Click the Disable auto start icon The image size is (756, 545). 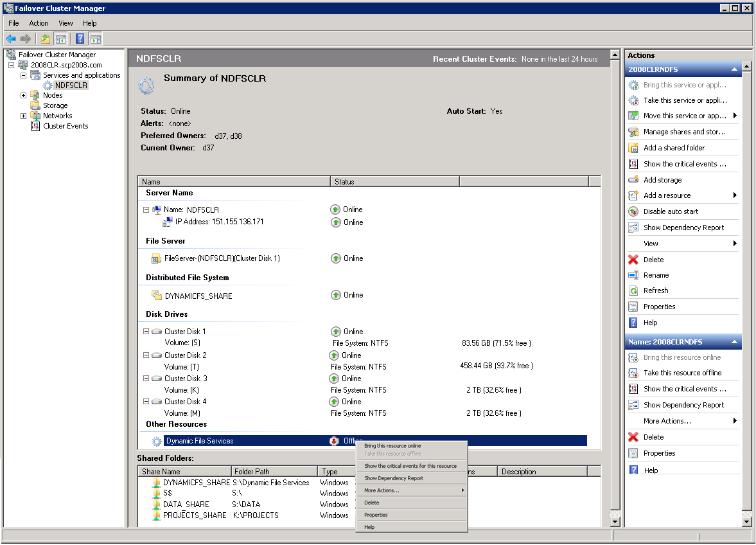tap(633, 211)
